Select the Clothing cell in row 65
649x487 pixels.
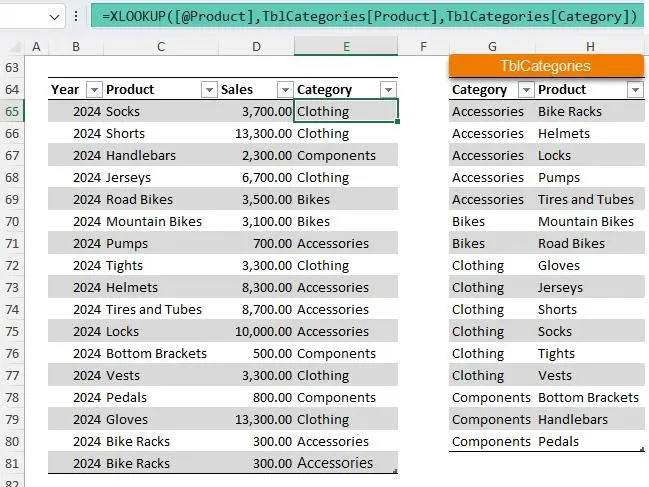(346, 111)
